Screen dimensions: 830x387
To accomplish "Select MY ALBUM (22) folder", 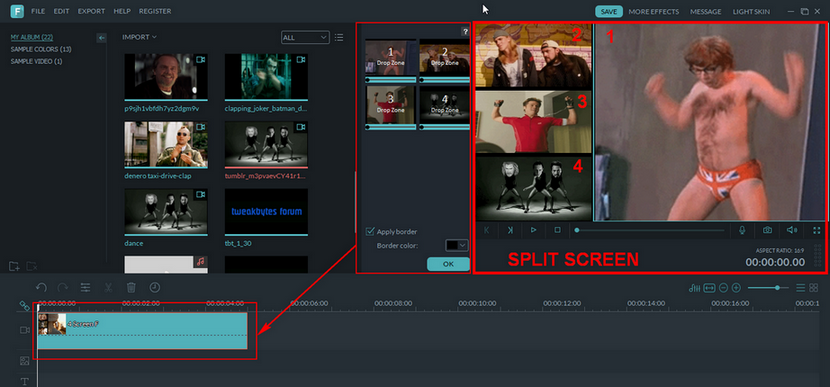I will [32, 38].
